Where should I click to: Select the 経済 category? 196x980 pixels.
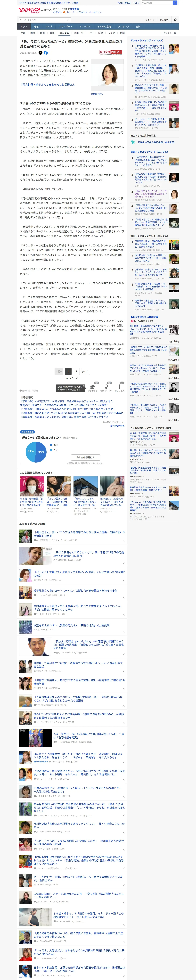(52, 33)
